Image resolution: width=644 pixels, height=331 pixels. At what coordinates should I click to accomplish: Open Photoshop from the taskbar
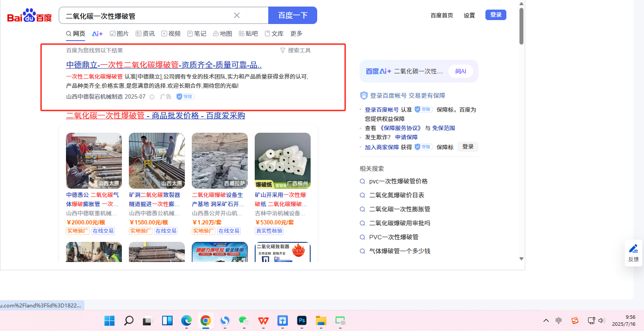302,321
